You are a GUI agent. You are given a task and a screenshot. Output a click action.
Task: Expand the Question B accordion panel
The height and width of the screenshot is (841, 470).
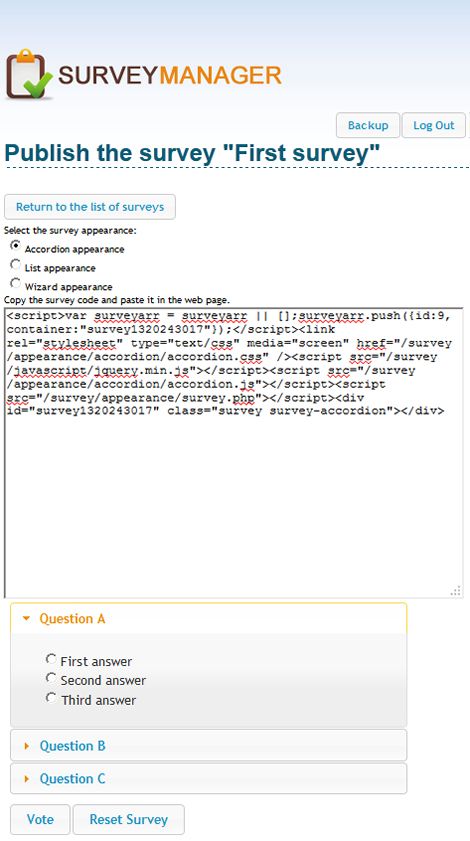[209, 746]
